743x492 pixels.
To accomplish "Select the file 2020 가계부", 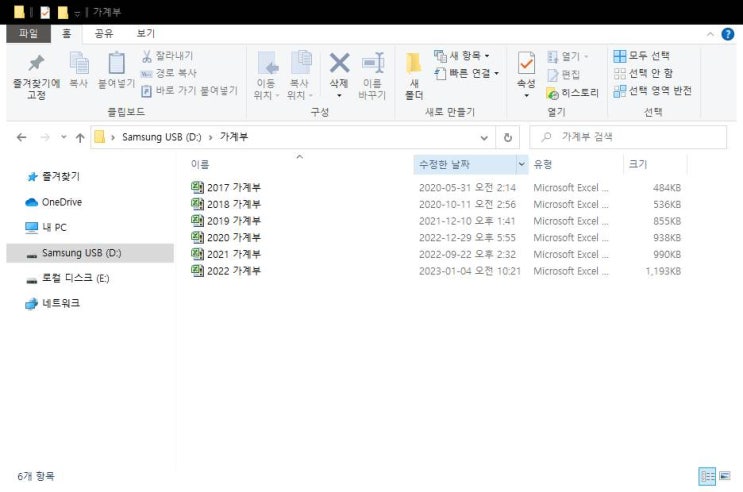I will click(x=226, y=237).
